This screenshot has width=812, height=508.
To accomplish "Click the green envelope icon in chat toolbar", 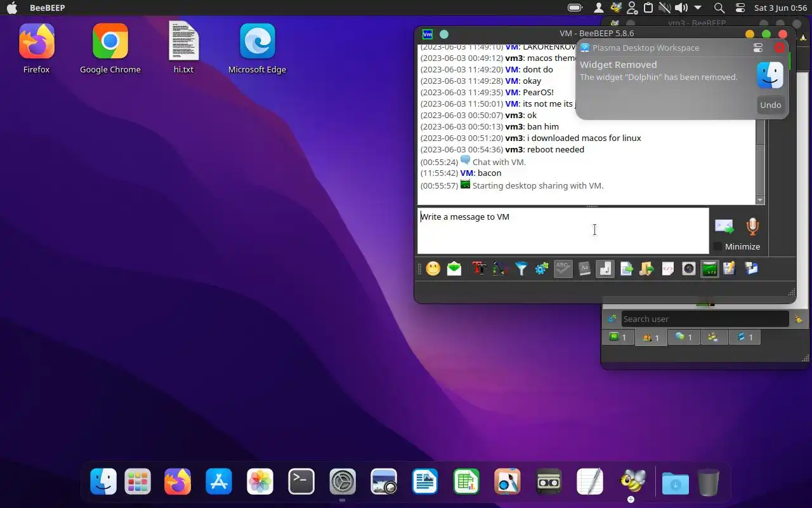I will pyautogui.click(x=454, y=269).
